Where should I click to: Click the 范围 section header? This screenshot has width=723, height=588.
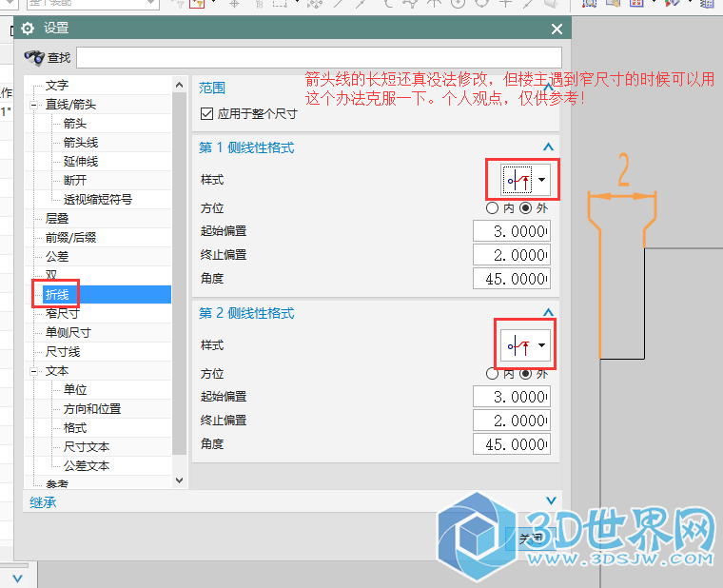pyautogui.click(x=212, y=88)
